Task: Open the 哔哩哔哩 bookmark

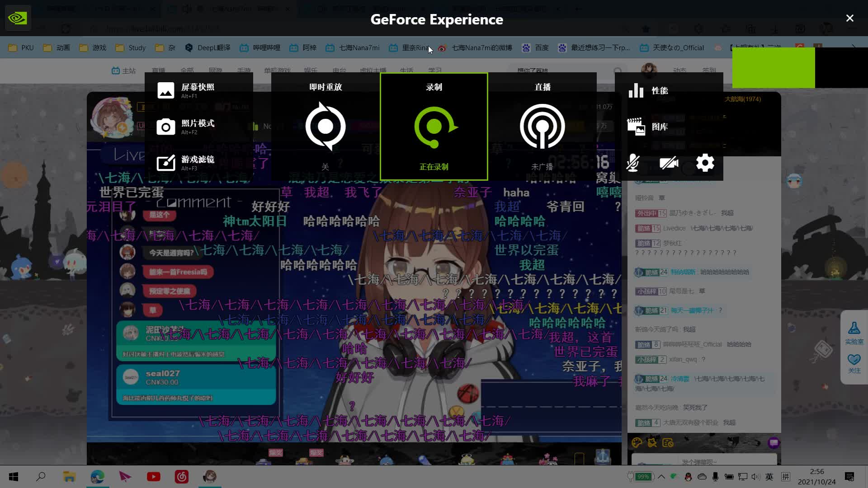Action: coord(260,48)
